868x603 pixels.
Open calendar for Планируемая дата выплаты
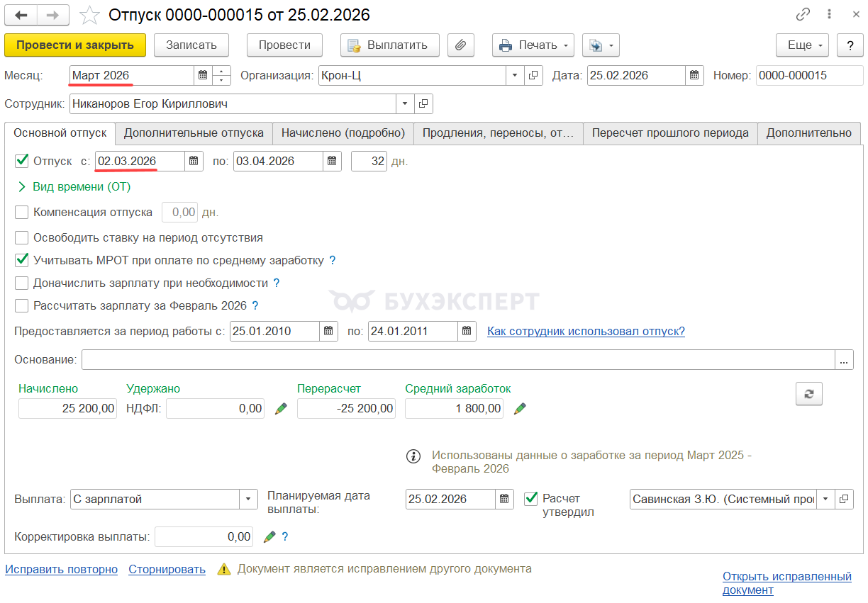click(504, 499)
